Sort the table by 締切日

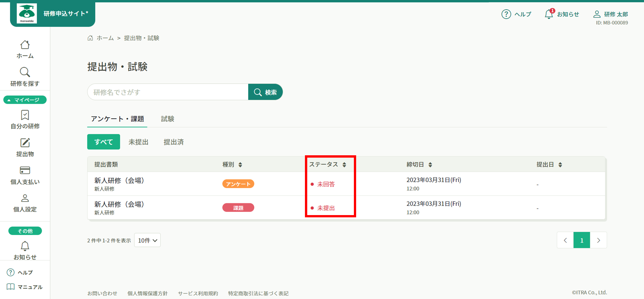pos(430,165)
